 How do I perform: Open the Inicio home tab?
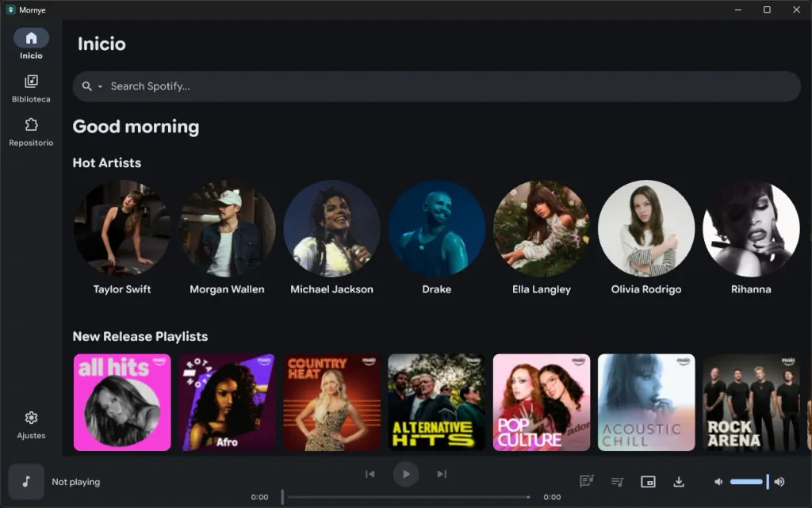tap(31, 44)
